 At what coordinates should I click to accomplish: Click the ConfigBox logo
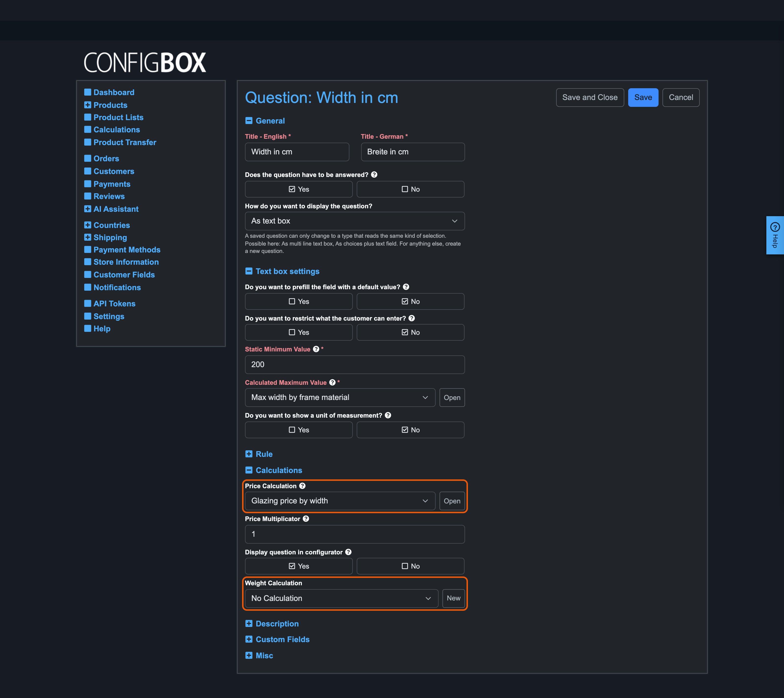click(145, 62)
